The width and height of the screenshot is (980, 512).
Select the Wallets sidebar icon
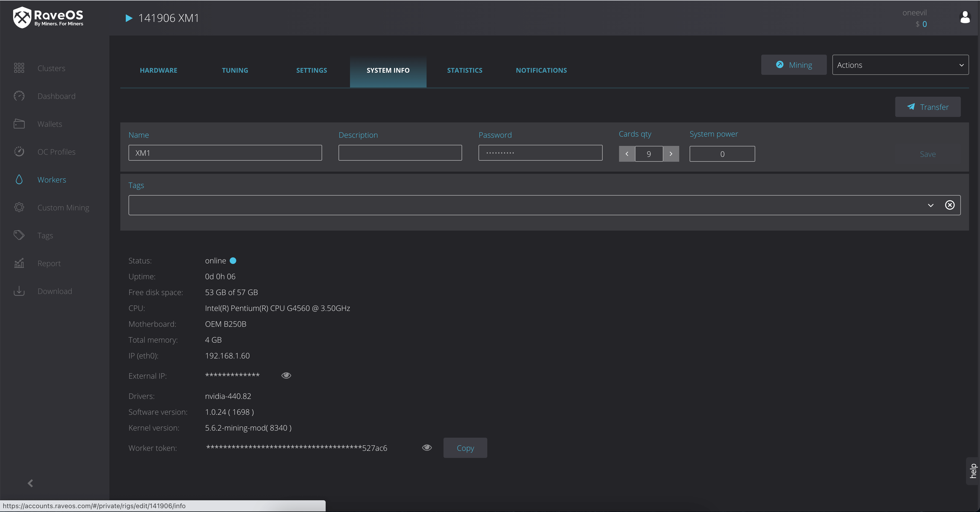coord(19,124)
